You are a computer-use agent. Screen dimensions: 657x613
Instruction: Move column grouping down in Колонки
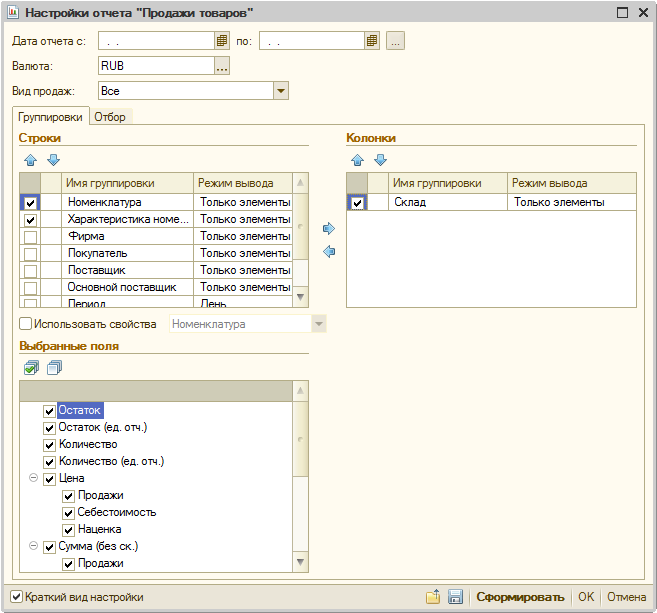[380, 160]
